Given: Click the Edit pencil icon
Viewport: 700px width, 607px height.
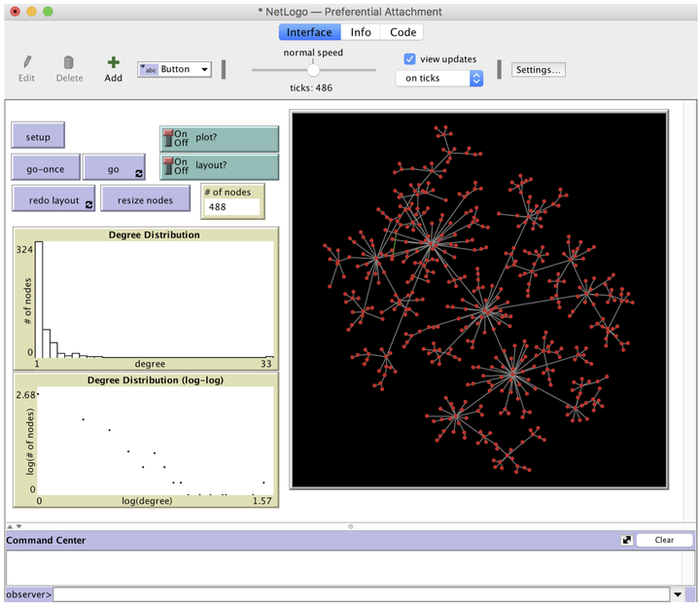Looking at the screenshot, I should click(x=27, y=62).
